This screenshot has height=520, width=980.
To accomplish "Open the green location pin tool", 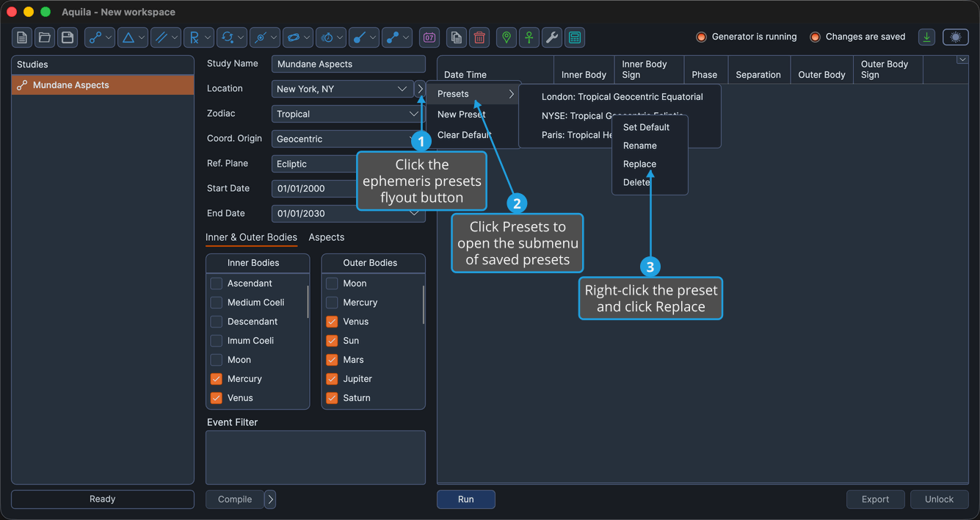I will pos(507,37).
